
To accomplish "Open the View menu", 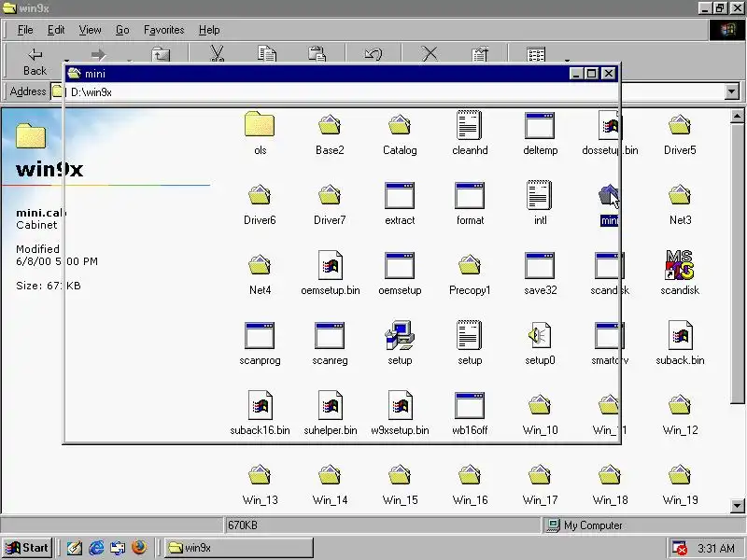I will pyautogui.click(x=90, y=30).
